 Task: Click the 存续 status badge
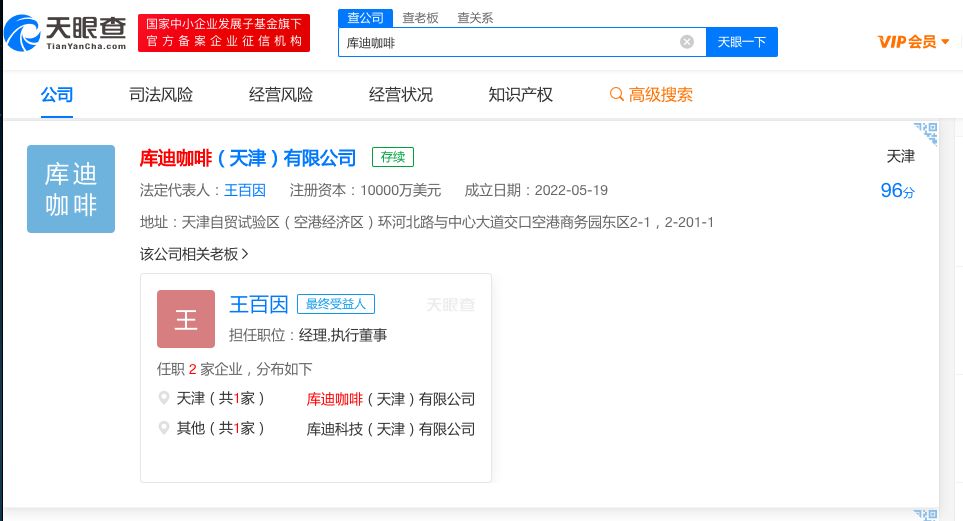pyautogui.click(x=393, y=157)
